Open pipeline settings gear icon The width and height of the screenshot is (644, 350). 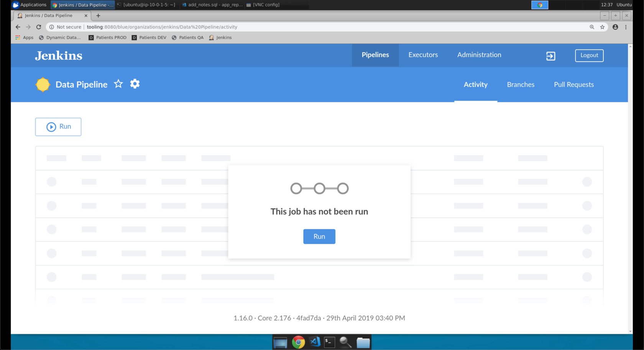[x=135, y=84]
